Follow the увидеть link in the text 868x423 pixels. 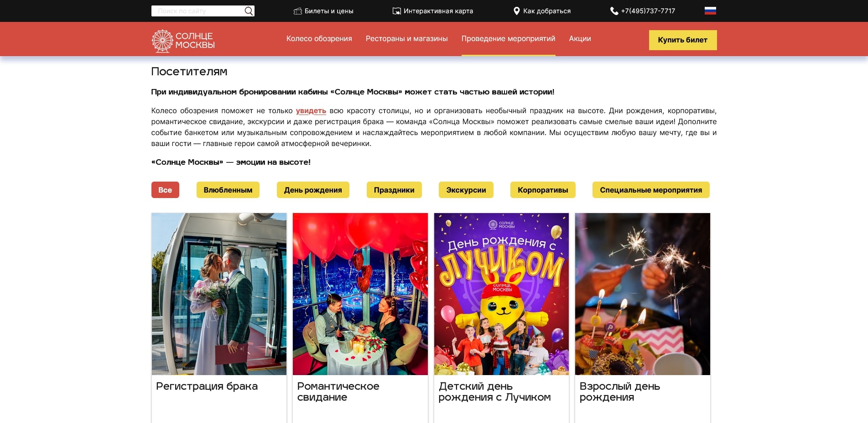pyautogui.click(x=311, y=111)
